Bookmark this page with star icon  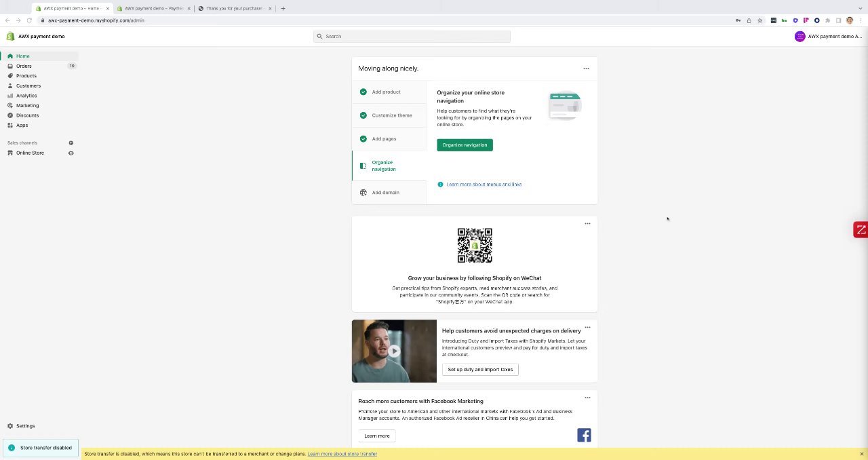point(759,20)
